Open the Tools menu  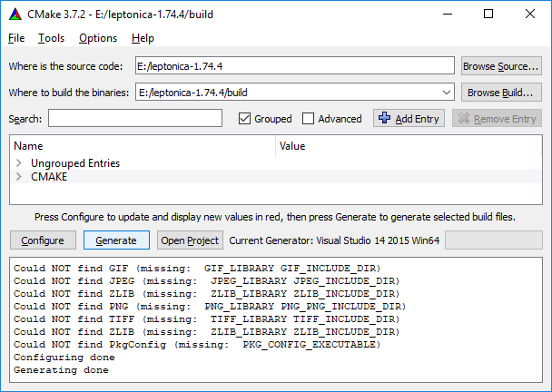coord(51,38)
